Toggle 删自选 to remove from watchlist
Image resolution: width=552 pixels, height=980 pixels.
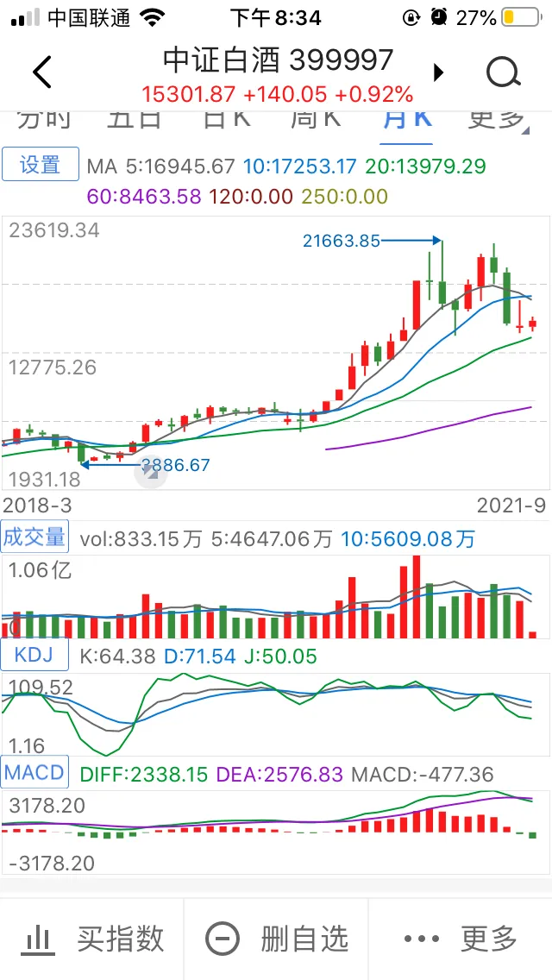coord(304,939)
